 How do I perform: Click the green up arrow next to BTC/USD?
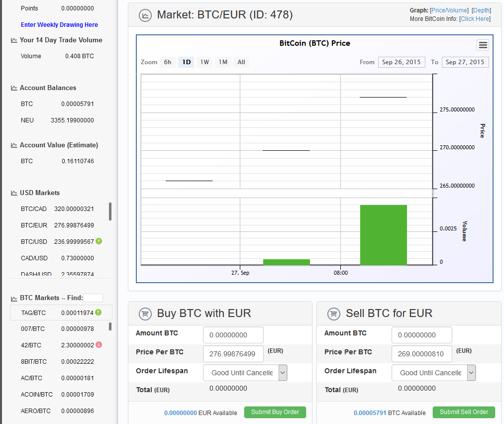point(99,241)
